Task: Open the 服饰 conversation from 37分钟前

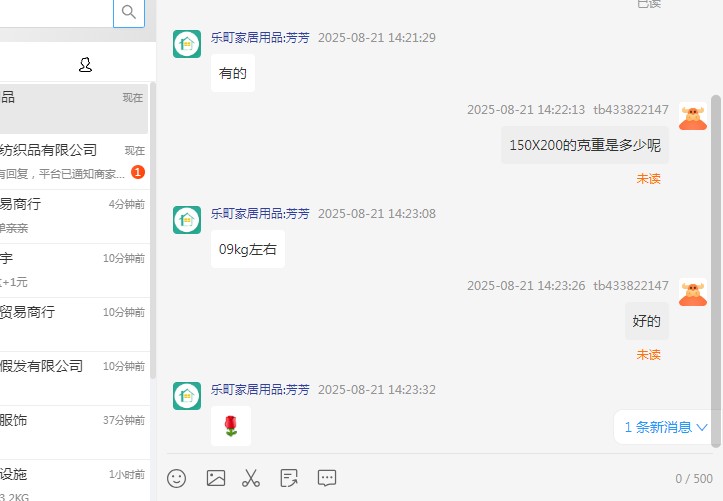Action: tap(74, 432)
